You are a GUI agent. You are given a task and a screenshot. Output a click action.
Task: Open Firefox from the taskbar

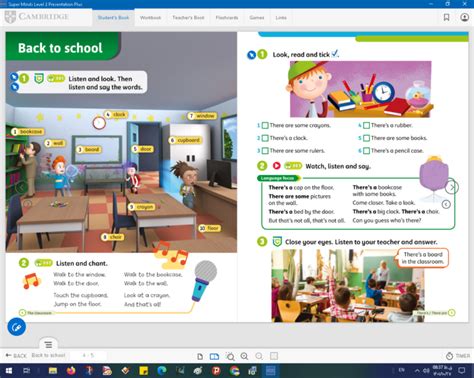(71, 371)
